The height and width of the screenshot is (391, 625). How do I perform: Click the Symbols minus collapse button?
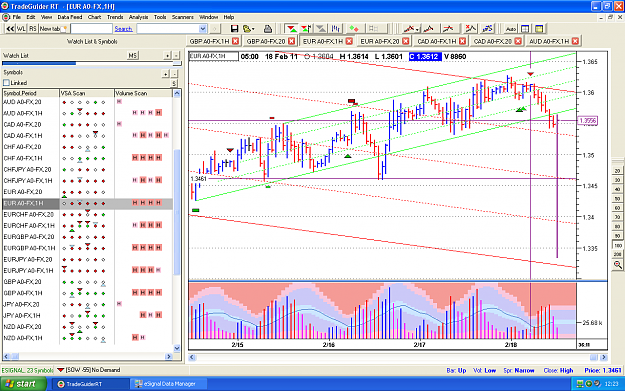[x=174, y=74]
